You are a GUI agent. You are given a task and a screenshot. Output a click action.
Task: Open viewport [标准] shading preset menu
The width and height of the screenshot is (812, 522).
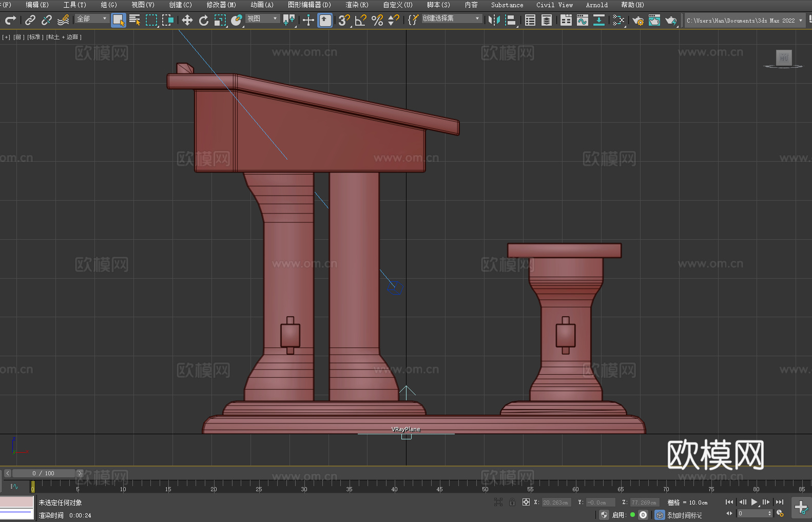35,37
